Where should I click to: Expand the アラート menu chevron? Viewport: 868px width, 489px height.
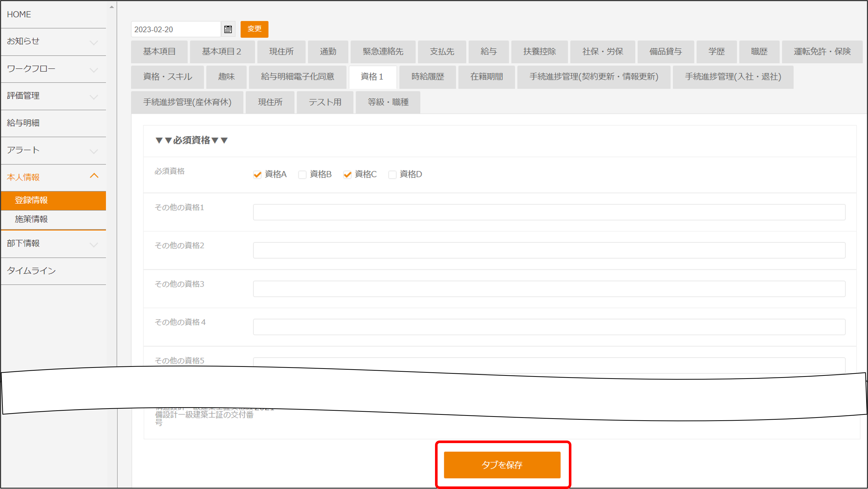pyautogui.click(x=94, y=151)
